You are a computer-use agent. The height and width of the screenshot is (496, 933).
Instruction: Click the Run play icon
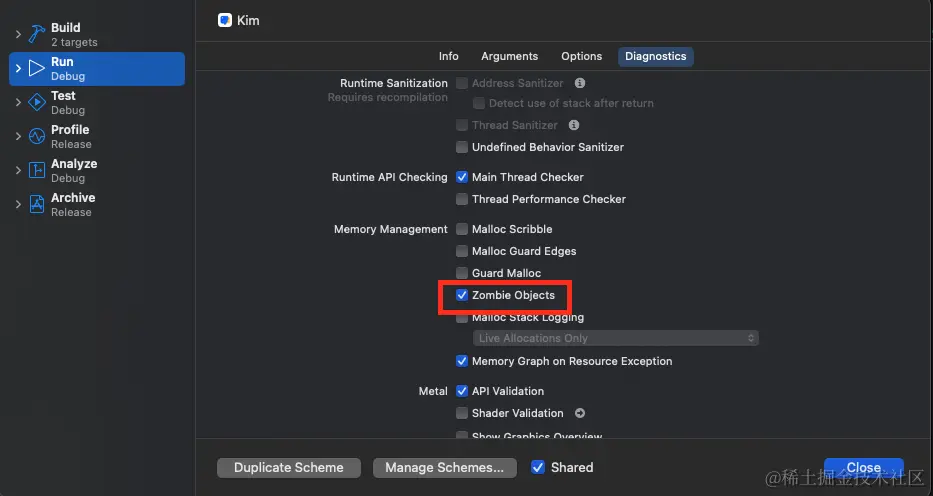click(x=37, y=68)
